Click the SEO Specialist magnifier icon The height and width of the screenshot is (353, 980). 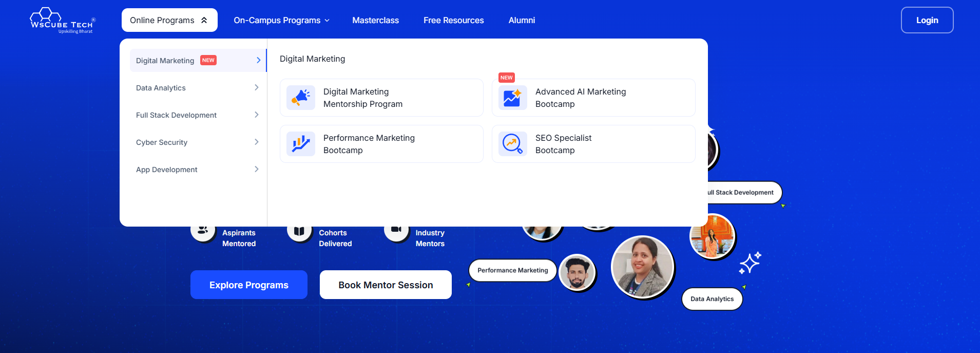click(x=512, y=144)
